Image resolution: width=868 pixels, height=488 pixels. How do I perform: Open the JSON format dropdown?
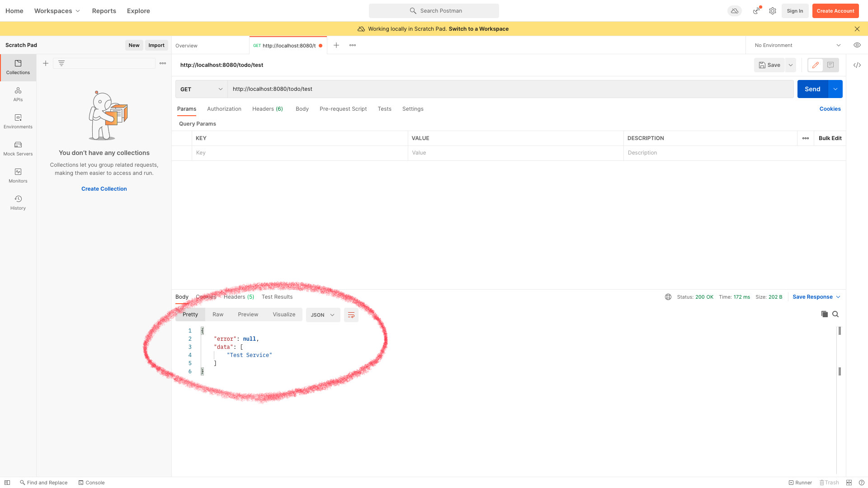[x=323, y=315]
